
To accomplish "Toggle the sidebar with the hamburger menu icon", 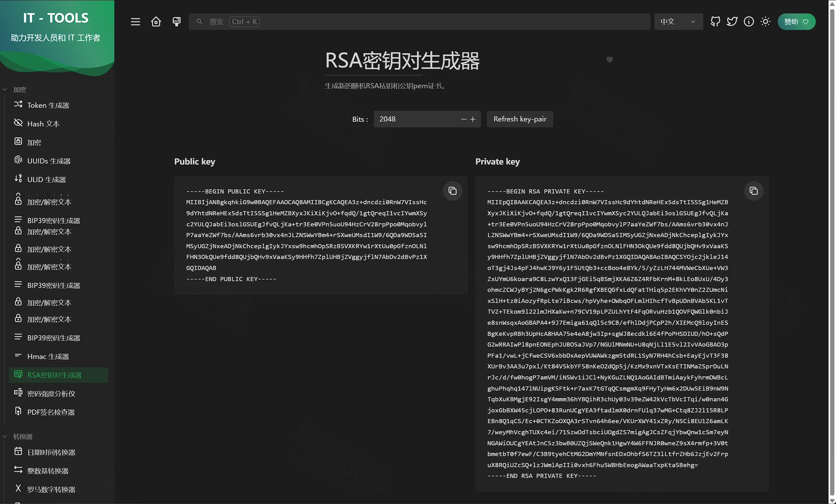I will click(x=135, y=22).
